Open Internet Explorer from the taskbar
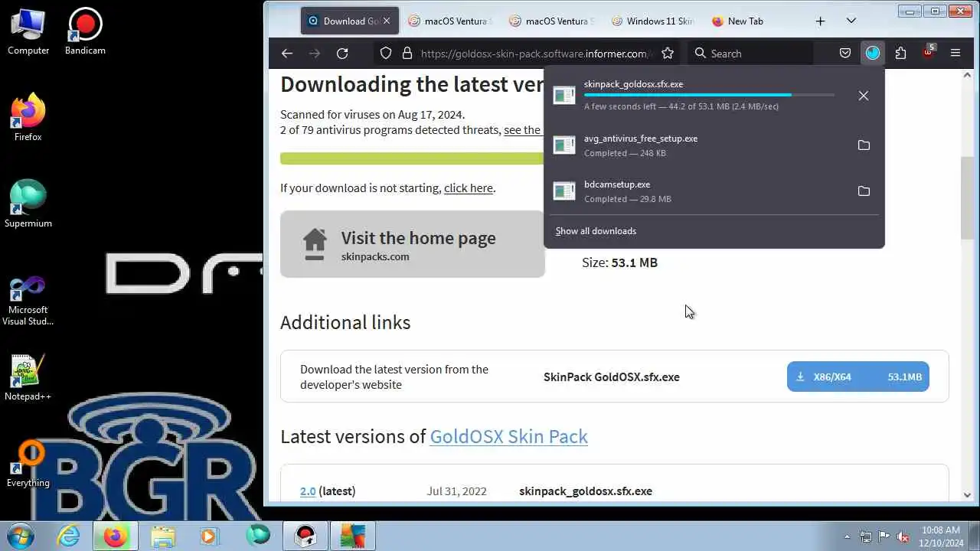The width and height of the screenshot is (980, 551). click(68, 536)
